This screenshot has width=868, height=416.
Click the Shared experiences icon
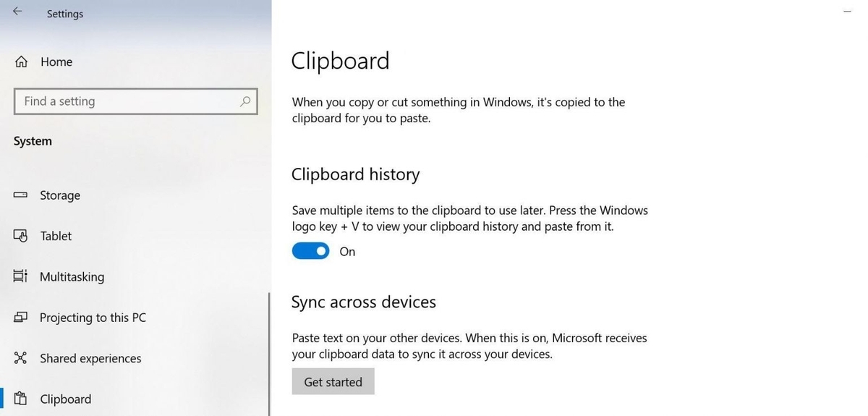20,358
